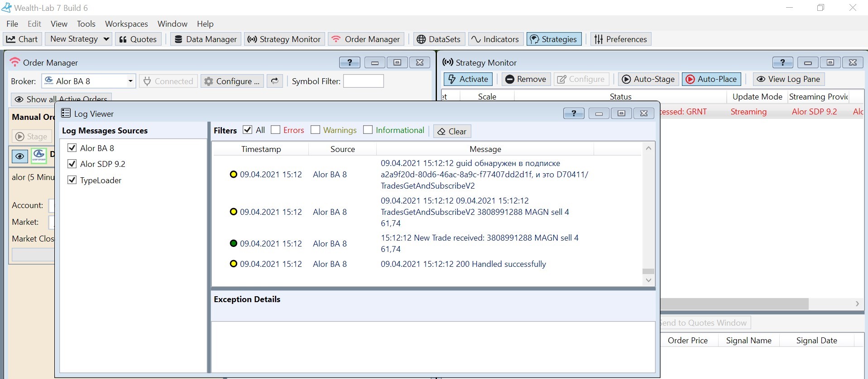Click the Stage button in Manual Orders
868x379 pixels.
[31, 136]
